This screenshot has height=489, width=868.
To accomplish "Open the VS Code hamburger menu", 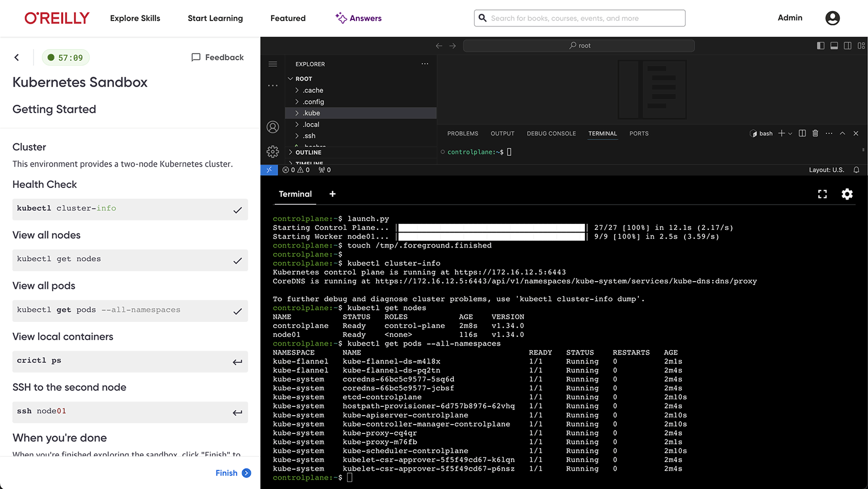I will coord(273,64).
